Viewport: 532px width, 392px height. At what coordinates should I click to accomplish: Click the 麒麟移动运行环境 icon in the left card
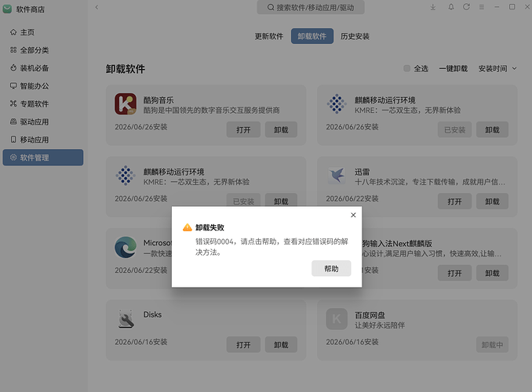126,176
